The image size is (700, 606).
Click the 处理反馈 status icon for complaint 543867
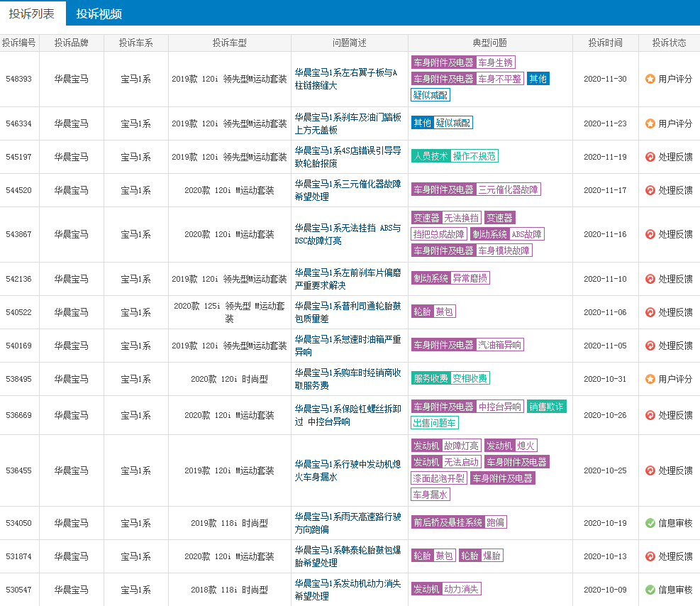point(650,234)
